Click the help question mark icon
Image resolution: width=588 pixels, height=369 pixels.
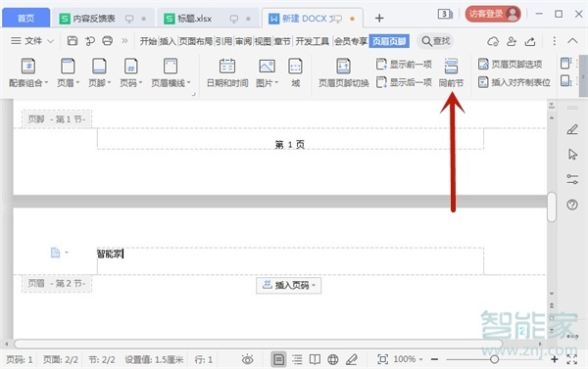pyautogui.click(x=572, y=205)
